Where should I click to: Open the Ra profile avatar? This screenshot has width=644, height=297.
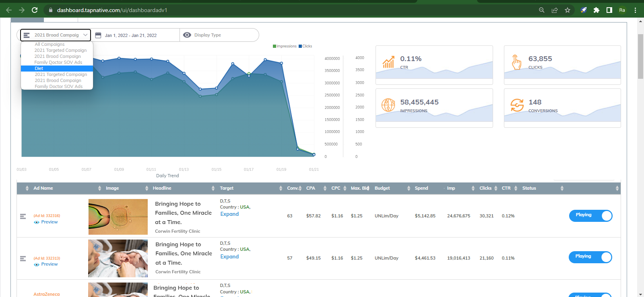click(x=622, y=10)
